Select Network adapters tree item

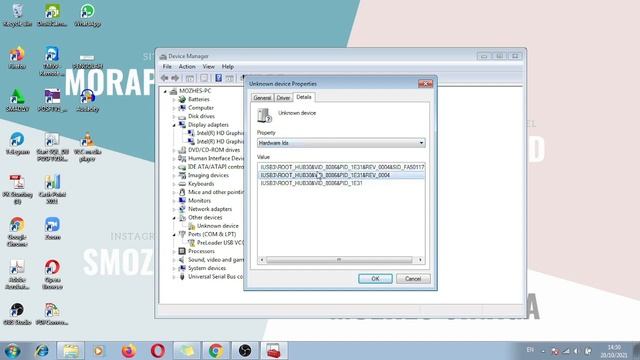210,209
